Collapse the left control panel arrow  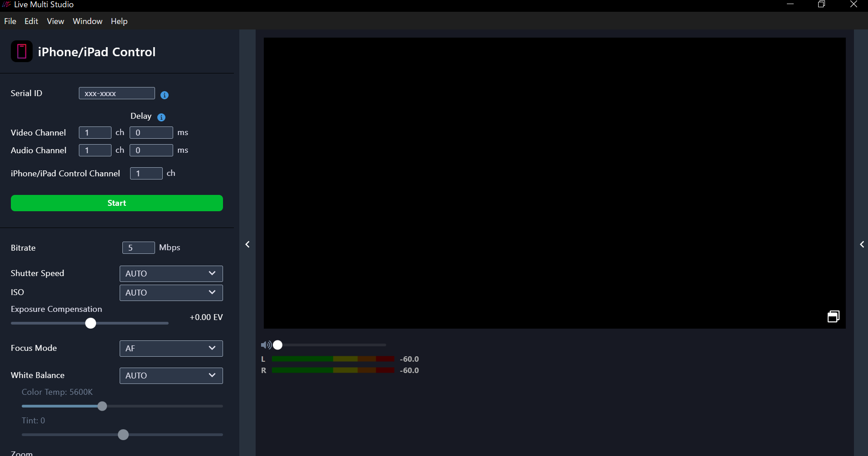point(247,244)
